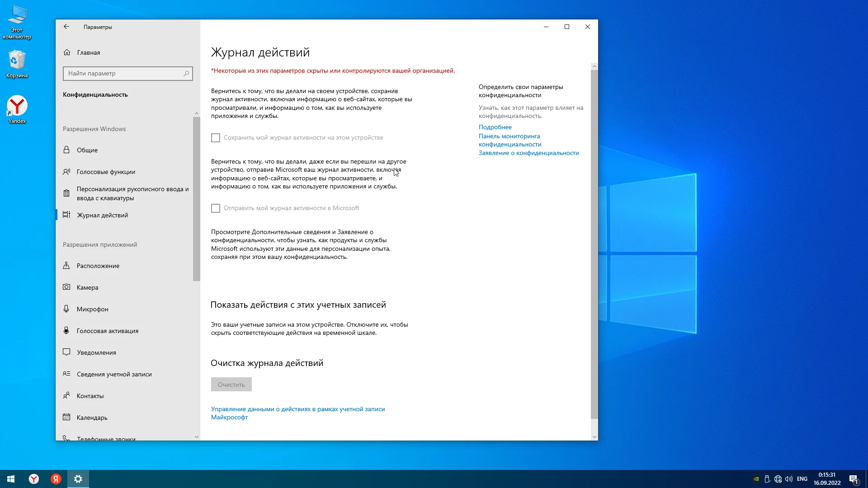Open Общие with the lock icon
The image size is (868, 488).
tap(87, 150)
